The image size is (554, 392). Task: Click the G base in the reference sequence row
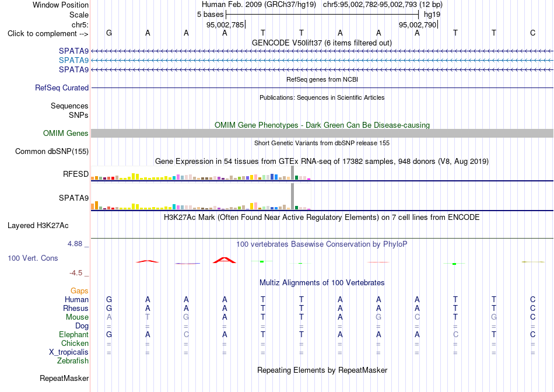pos(109,33)
